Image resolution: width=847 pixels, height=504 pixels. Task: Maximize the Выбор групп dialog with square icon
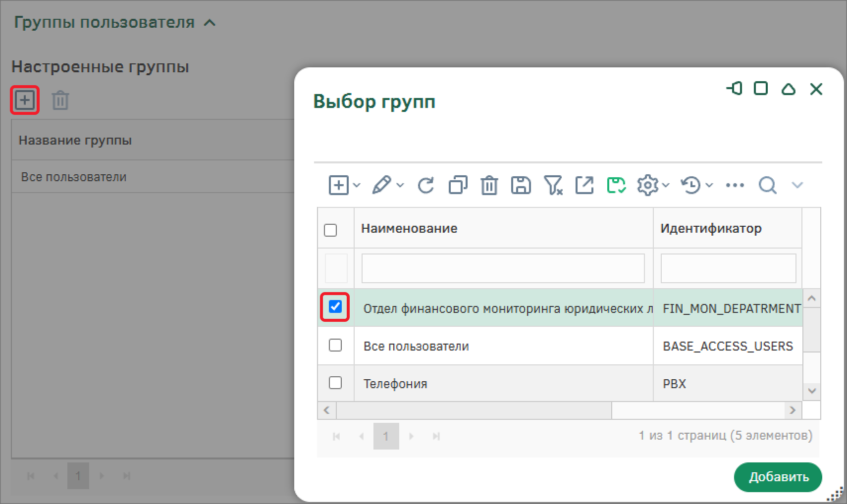click(x=761, y=89)
